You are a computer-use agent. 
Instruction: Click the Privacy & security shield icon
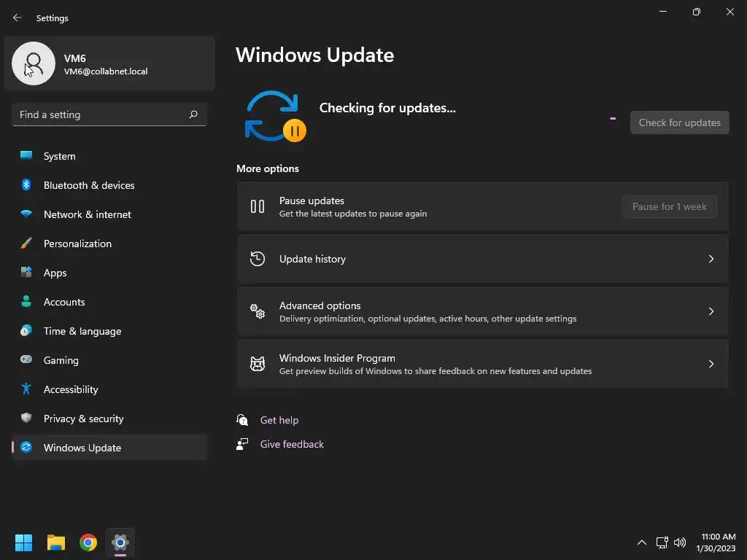pos(26,418)
